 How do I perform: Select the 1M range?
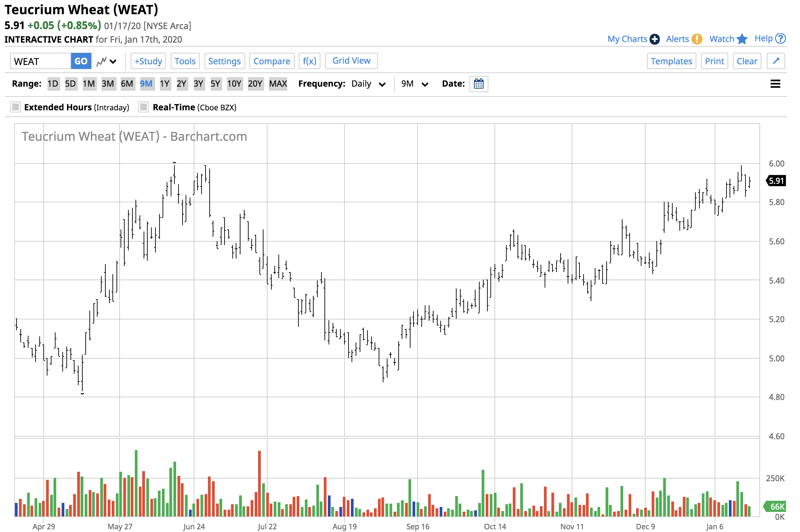pyautogui.click(x=89, y=84)
